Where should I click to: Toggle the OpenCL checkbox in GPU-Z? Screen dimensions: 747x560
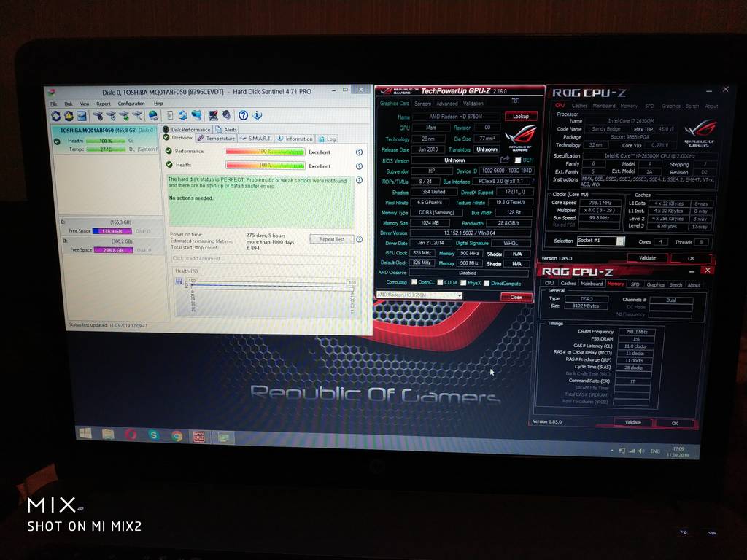[x=414, y=282]
